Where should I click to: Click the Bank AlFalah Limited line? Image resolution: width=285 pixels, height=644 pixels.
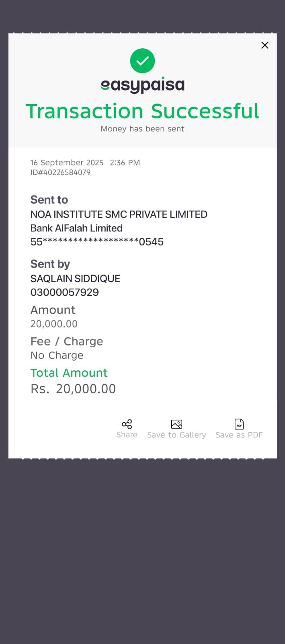(76, 228)
